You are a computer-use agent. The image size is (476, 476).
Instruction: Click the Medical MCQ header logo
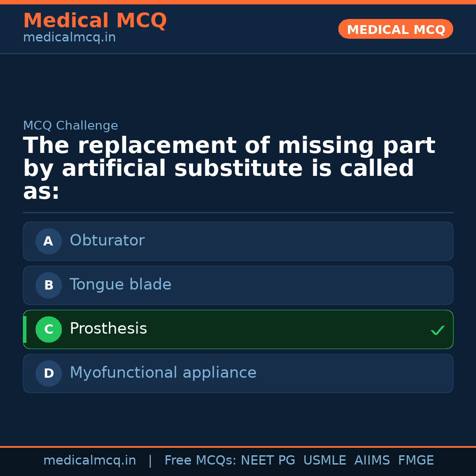pos(95,20)
